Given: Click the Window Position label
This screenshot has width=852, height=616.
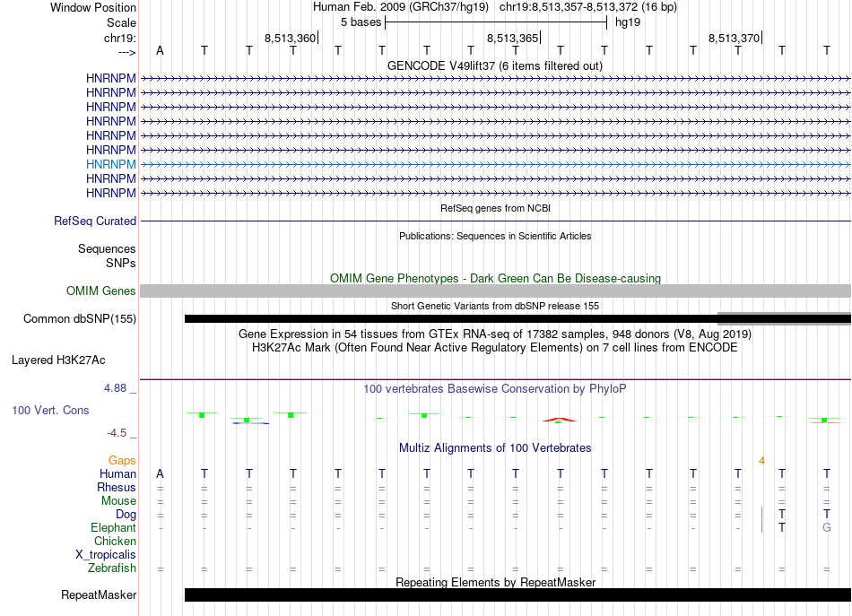Looking at the screenshot, I should click(x=93, y=7).
